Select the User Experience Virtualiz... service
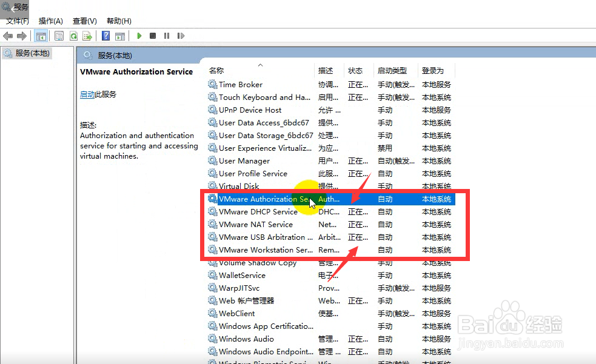The height and width of the screenshot is (364, 596). pos(330,148)
